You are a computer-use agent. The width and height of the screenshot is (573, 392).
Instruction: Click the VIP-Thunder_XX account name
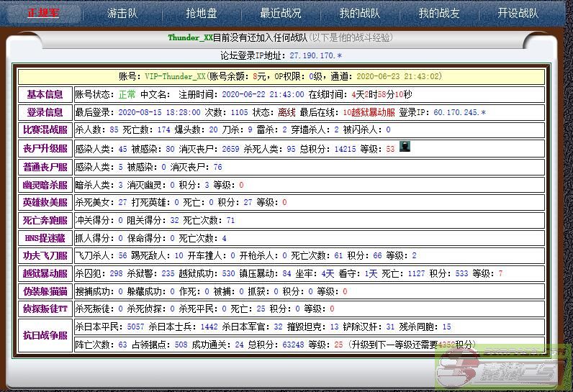click(175, 76)
